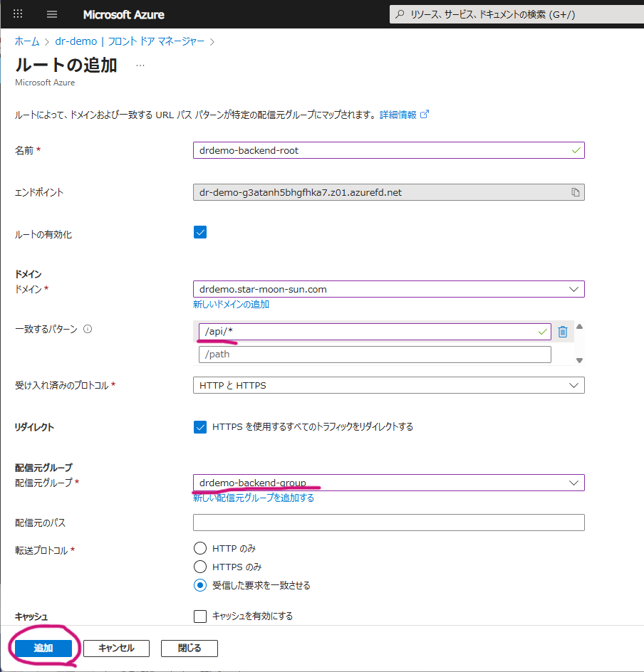Enable キャッシュを有効にする checkbox
Screen dimensions: 644x672
(x=200, y=616)
